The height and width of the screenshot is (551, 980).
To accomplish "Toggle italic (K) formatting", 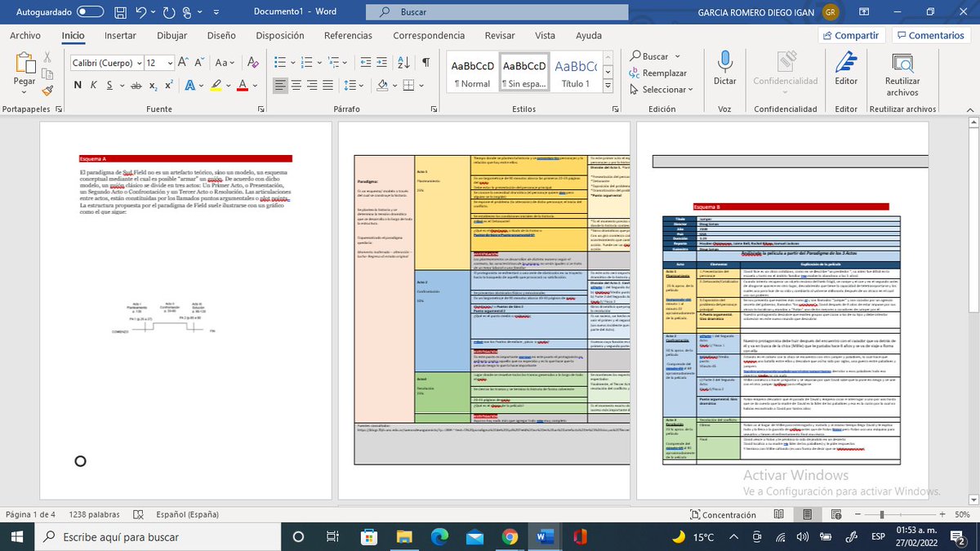I will [94, 86].
